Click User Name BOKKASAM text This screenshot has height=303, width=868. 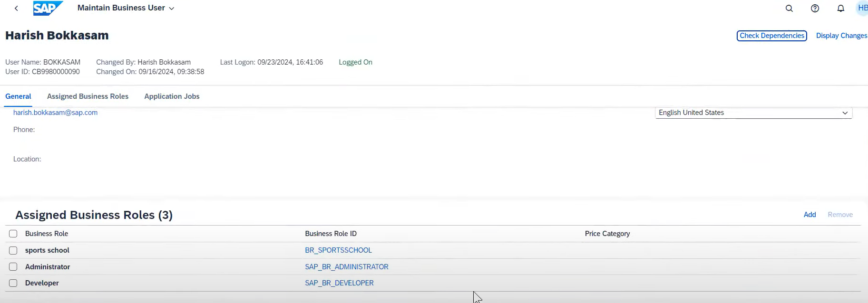coord(43,62)
